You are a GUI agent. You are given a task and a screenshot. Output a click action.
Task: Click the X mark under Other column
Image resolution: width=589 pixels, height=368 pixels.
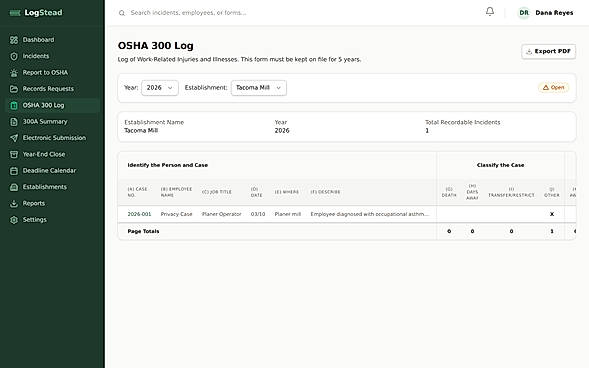(552, 214)
